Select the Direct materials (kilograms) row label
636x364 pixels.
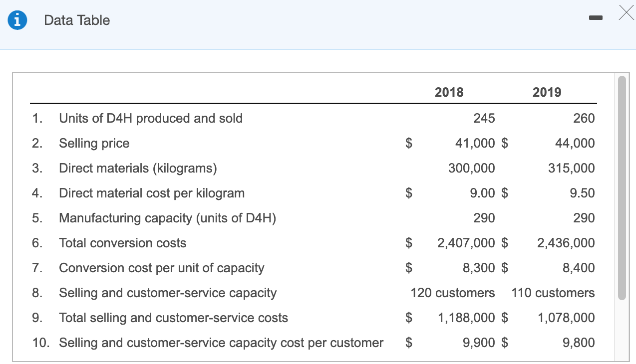[x=138, y=168]
